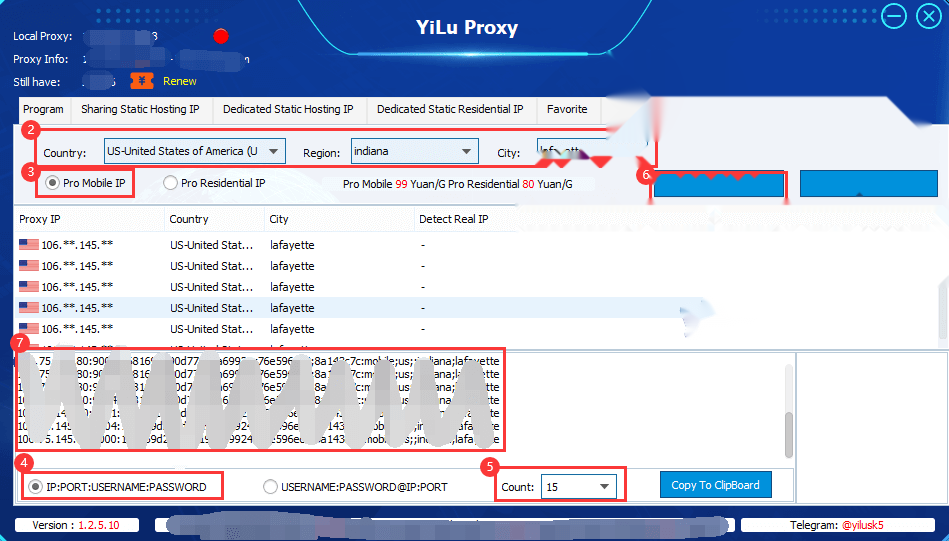This screenshot has height=541, width=949.
Task: Click the Still have label
Action: point(36,82)
